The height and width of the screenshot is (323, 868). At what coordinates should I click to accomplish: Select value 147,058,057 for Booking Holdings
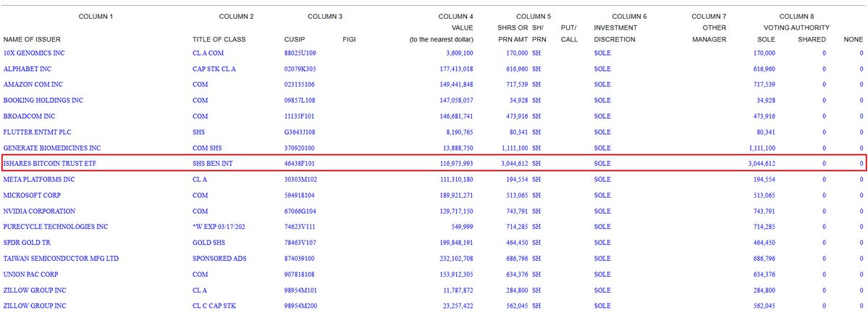pyautogui.click(x=456, y=100)
